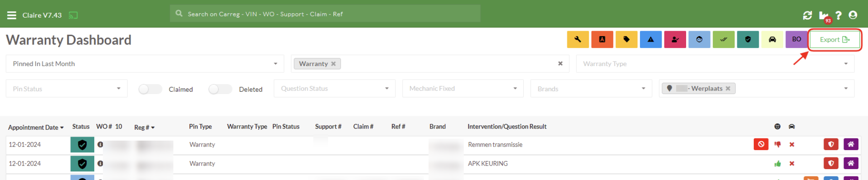Click the teal shield-check icon button
Viewport: 868px width, 180px height.
[x=748, y=39]
